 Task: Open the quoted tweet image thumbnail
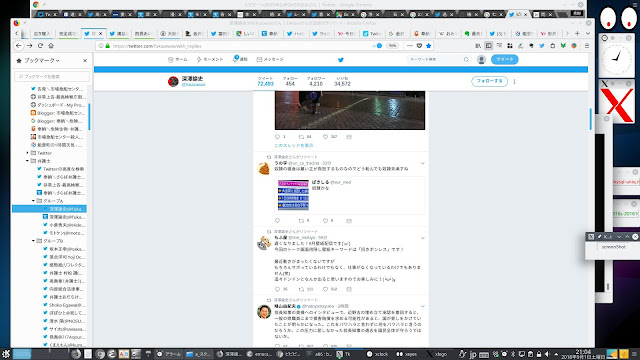point(293,195)
